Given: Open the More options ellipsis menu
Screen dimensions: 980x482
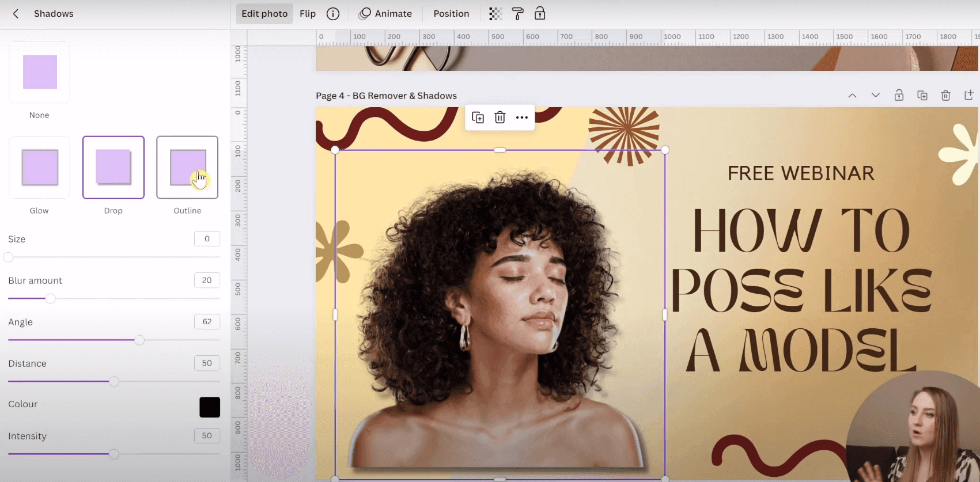Looking at the screenshot, I should 522,117.
